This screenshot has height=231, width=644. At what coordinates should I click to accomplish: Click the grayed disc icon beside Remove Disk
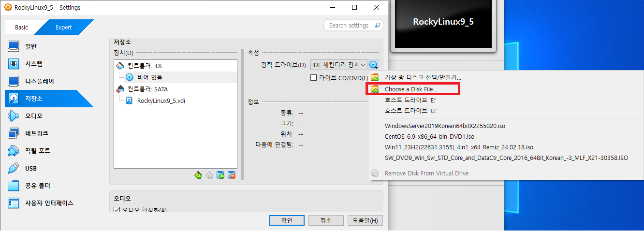375,173
